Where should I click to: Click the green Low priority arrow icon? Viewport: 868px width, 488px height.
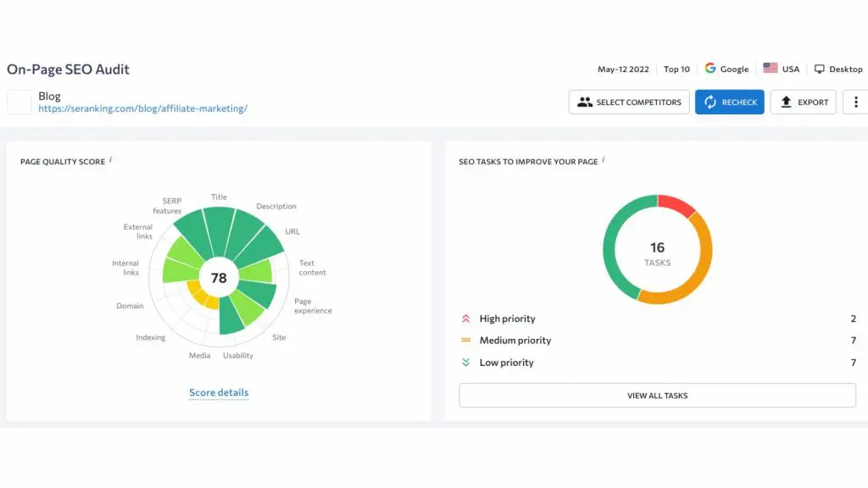pos(465,363)
